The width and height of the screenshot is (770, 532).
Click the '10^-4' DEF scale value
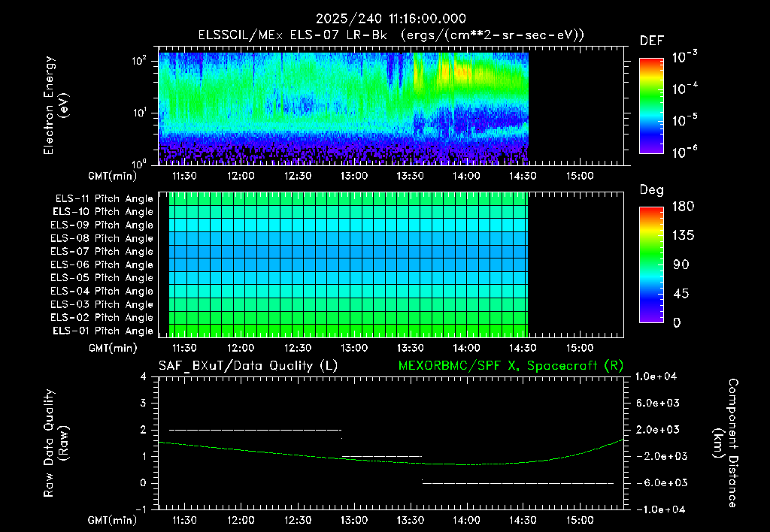(x=684, y=89)
